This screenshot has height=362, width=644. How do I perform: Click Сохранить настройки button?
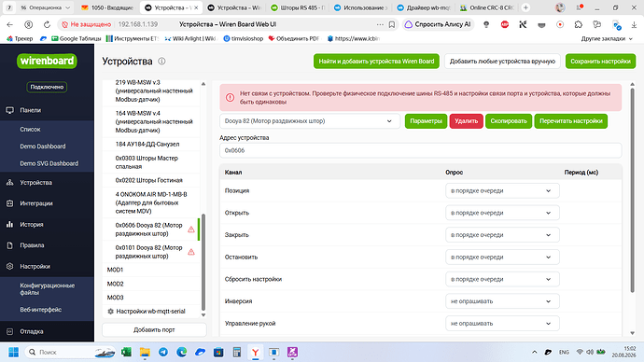tap(600, 62)
